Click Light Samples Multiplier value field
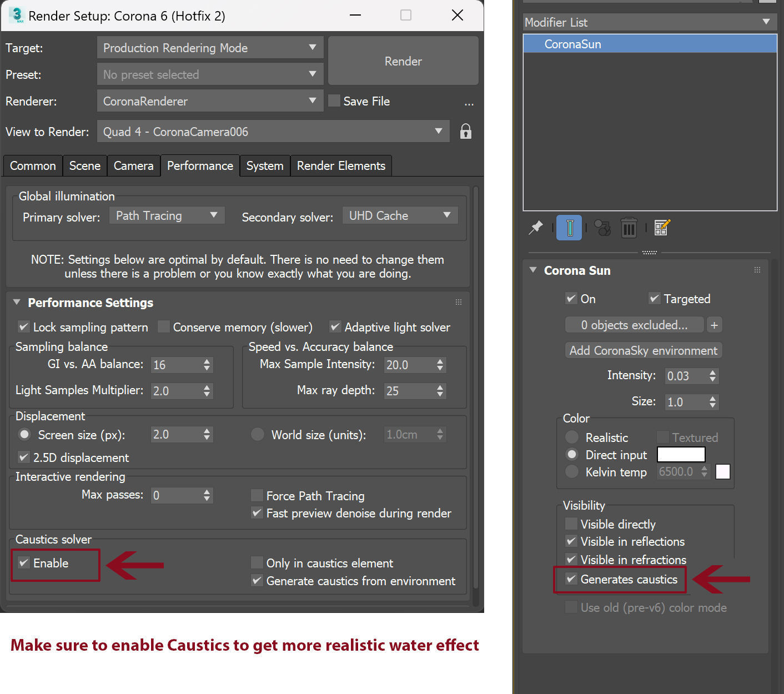The image size is (784, 694). pyautogui.click(x=176, y=391)
